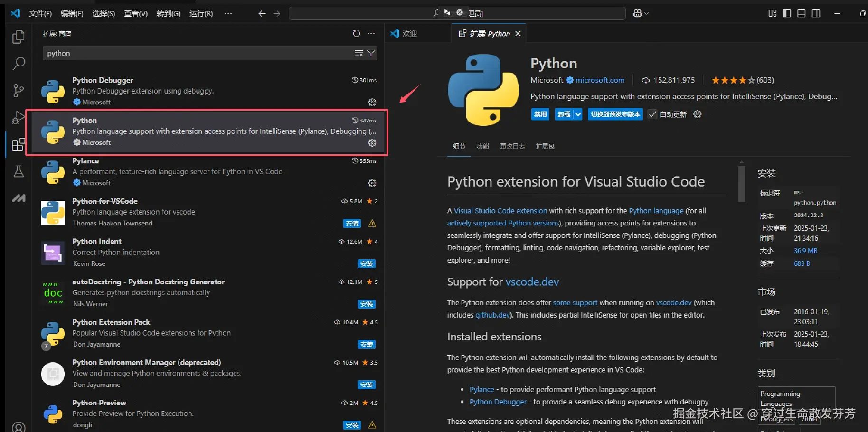Toggle the bottom panel layout button
Screen dimensions: 868x432
pos(802,13)
